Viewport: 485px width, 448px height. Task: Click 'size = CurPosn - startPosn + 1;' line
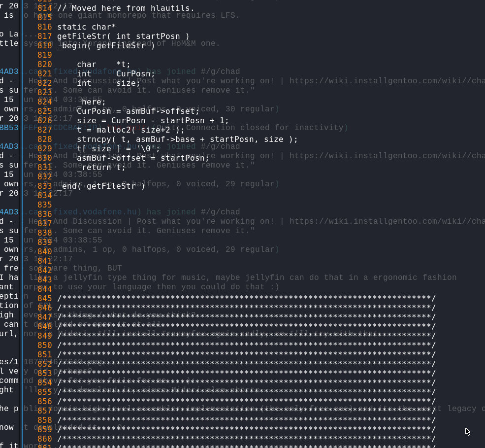[153, 120]
